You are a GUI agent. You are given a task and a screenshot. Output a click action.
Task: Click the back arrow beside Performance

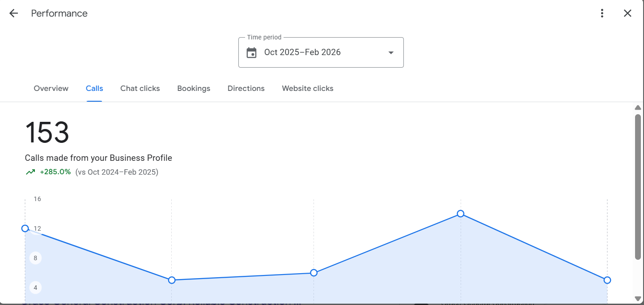[x=13, y=13]
